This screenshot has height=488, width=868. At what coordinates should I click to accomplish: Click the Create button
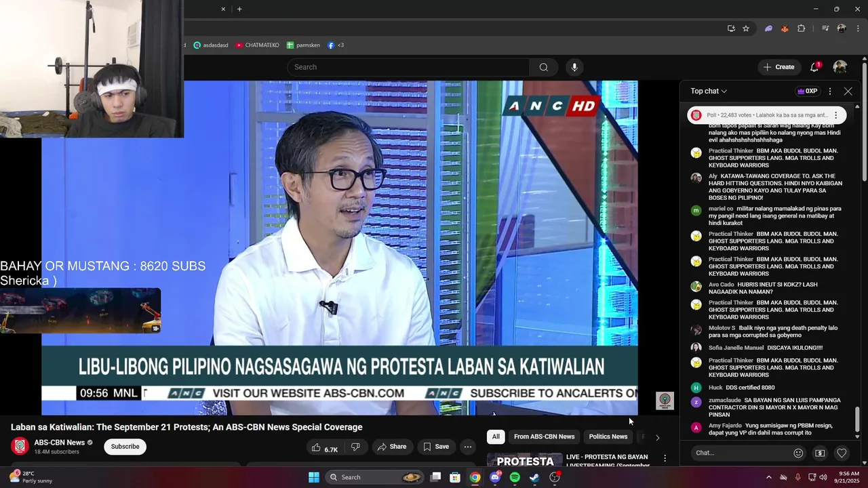[778, 67]
